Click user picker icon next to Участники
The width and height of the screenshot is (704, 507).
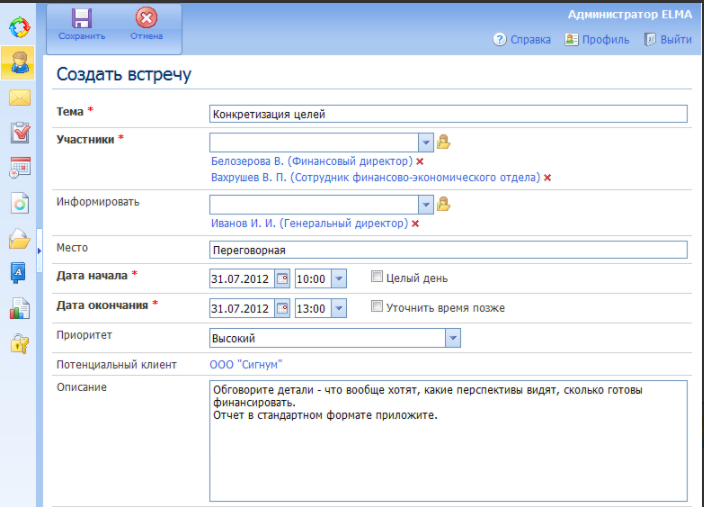[x=444, y=142]
